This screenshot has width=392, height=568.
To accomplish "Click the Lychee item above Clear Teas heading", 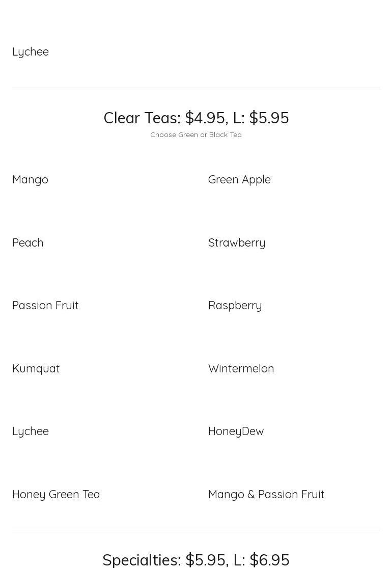I will 31,51.
